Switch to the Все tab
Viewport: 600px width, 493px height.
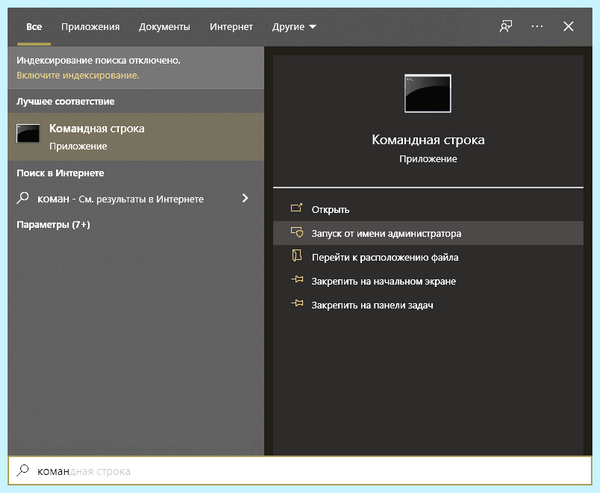[34, 27]
